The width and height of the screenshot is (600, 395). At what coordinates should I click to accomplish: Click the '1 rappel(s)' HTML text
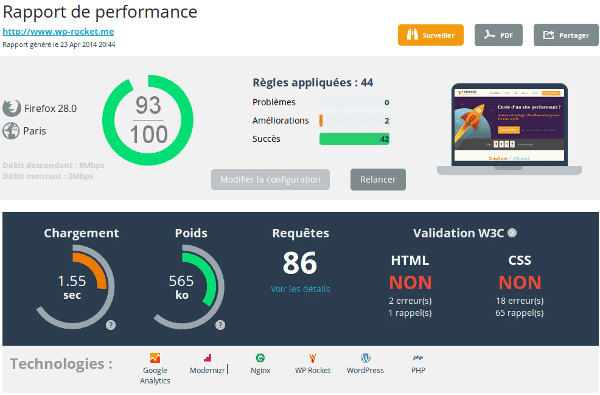pyautogui.click(x=410, y=313)
